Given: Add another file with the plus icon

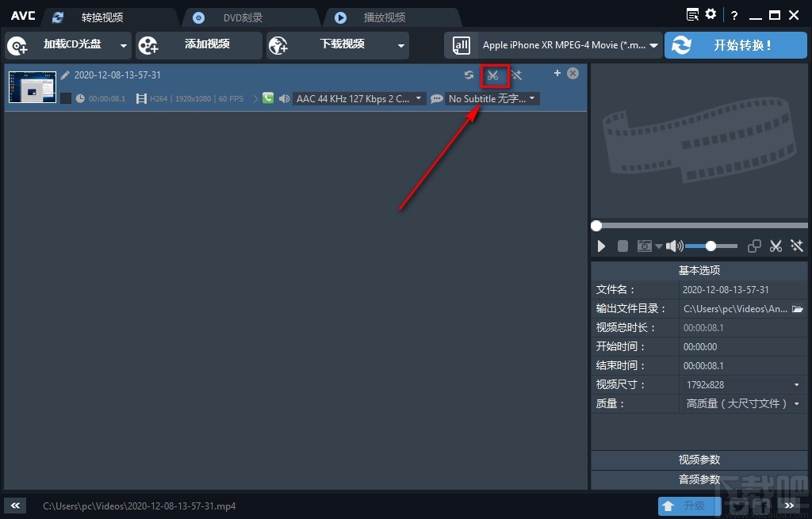Looking at the screenshot, I should (x=557, y=72).
